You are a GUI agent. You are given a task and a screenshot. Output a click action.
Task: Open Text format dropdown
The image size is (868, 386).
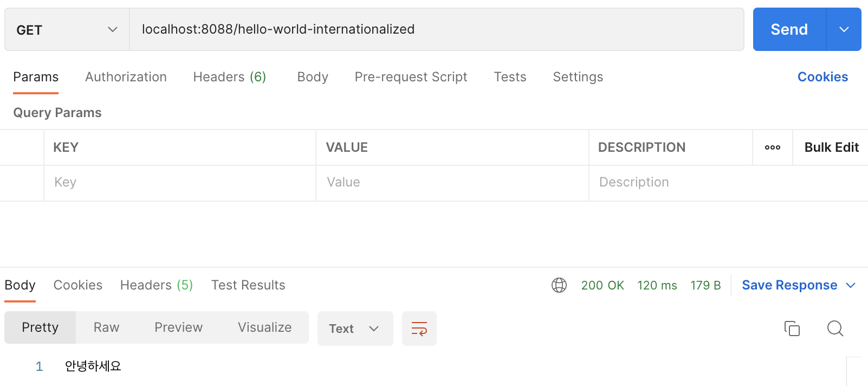[x=355, y=329]
